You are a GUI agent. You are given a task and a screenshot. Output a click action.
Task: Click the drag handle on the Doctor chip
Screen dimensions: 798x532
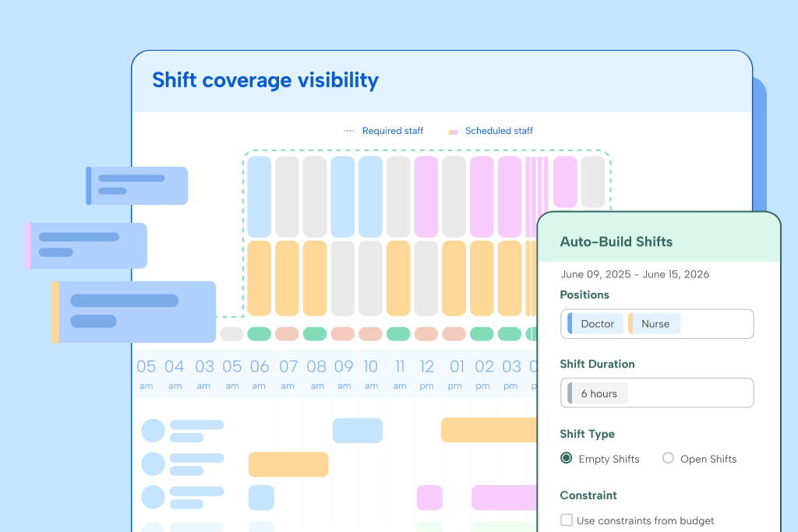(x=570, y=322)
